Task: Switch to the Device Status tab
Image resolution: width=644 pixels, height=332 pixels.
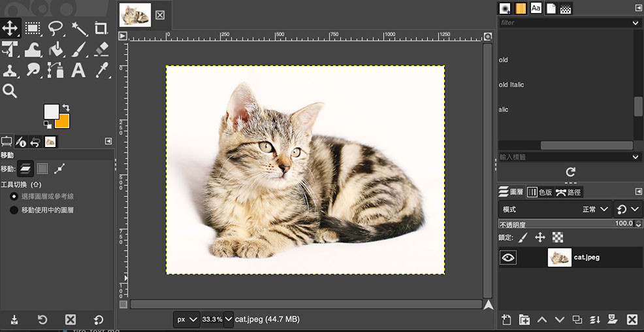Action: coord(20,142)
